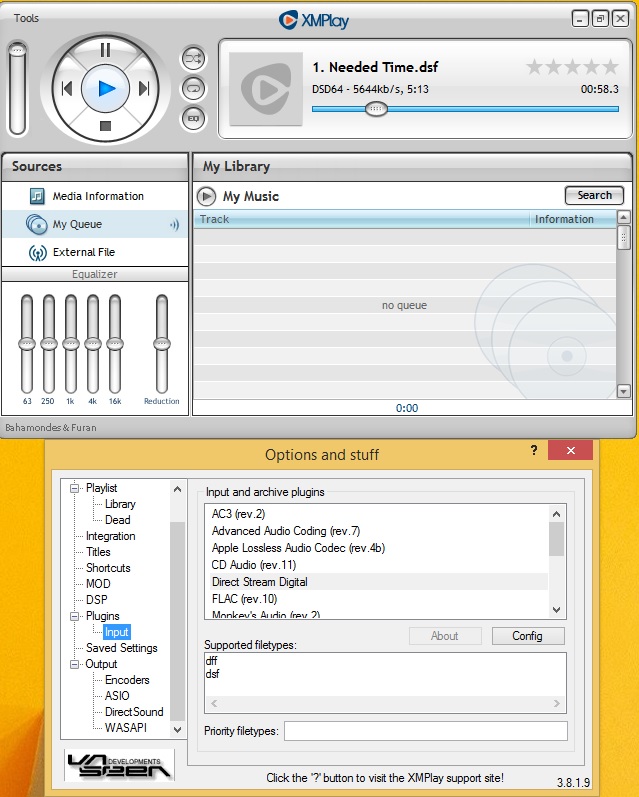Click the un4seen developments logo

tap(119, 765)
